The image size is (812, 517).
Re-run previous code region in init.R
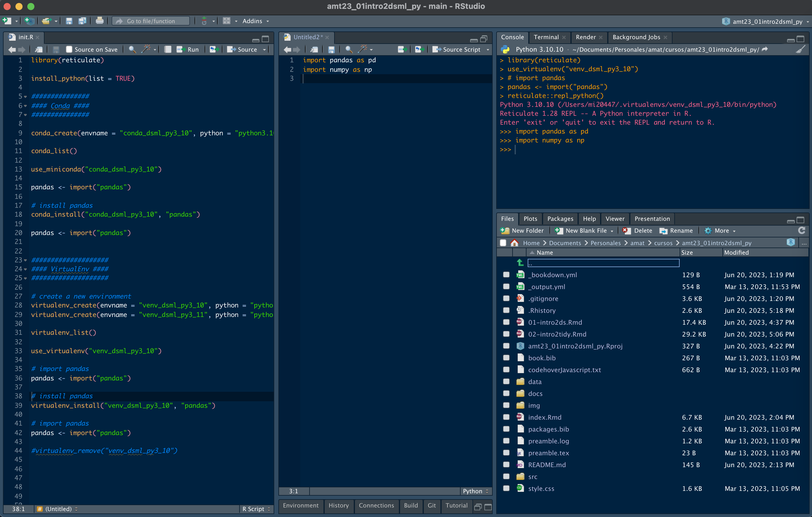point(214,50)
